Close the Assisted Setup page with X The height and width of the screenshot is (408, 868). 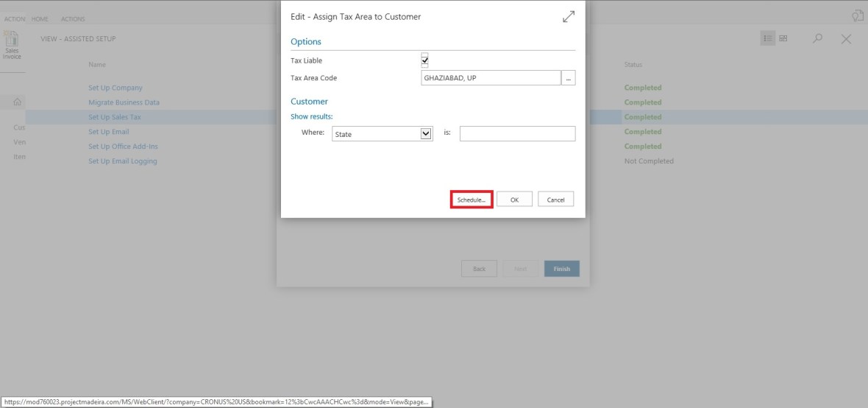pyautogui.click(x=846, y=39)
